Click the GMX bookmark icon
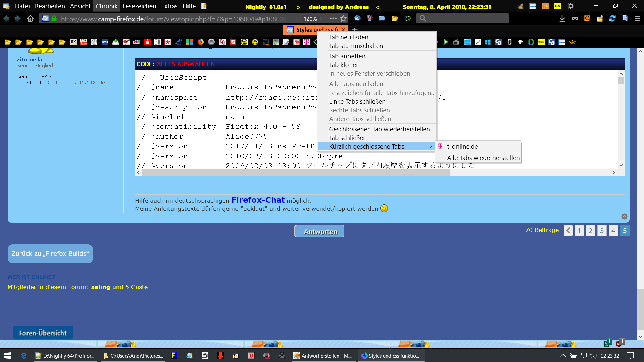Image resolution: width=644 pixels, height=362 pixels. tap(105, 42)
